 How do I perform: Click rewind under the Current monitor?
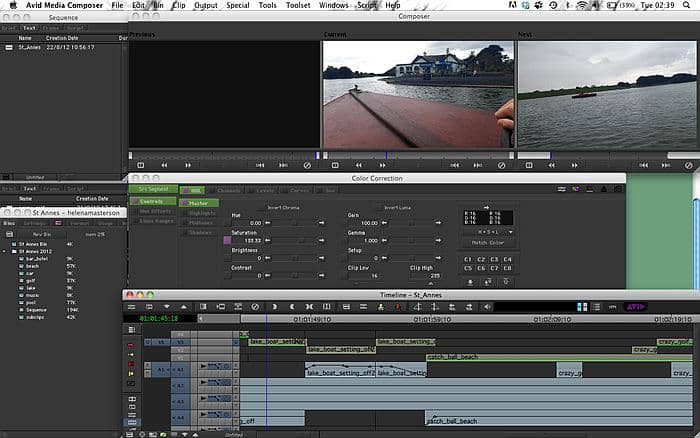coord(359,165)
